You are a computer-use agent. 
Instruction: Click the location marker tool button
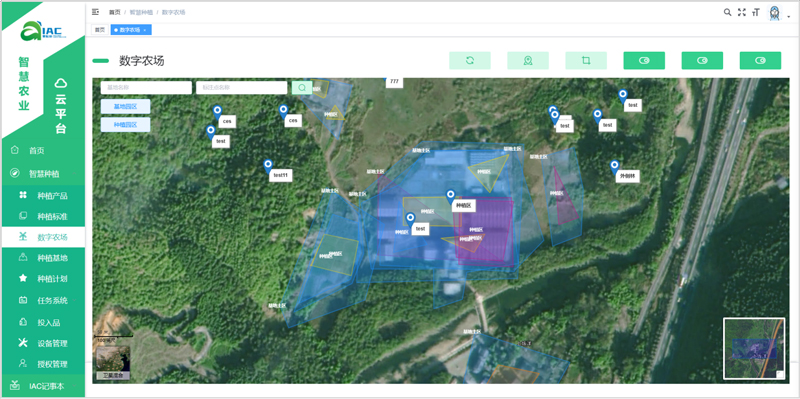pos(528,60)
